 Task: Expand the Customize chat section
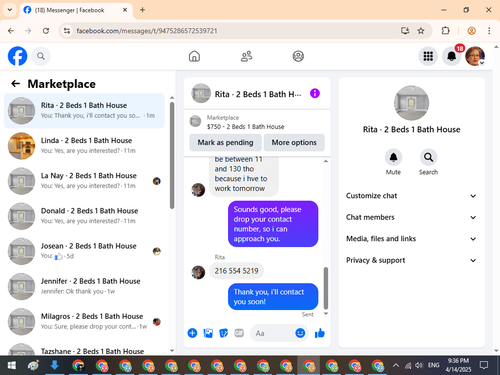[x=411, y=196]
